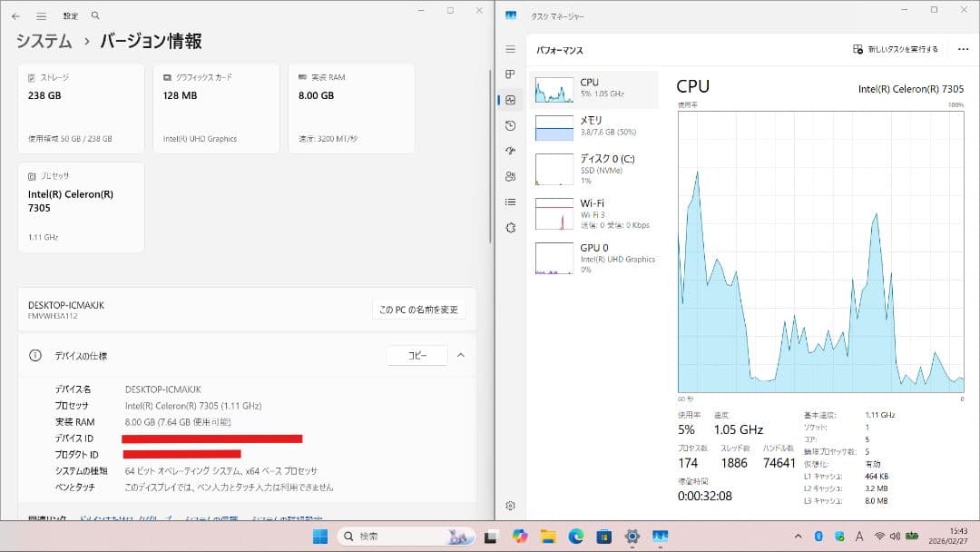Open File Explorer from the taskbar
Image resolution: width=980 pixels, height=552 pixels.
pyautogui.click(x=548, y=537)
